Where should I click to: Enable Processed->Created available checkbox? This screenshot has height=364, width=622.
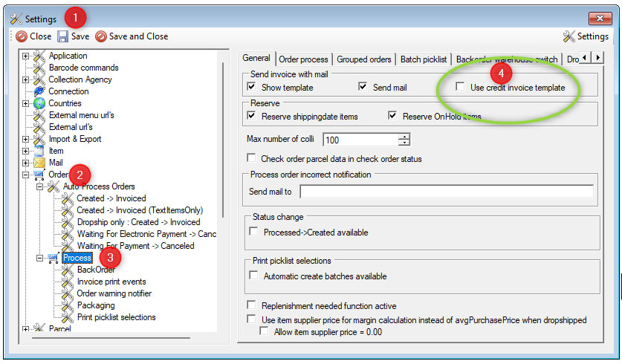(x=253, y=231)
